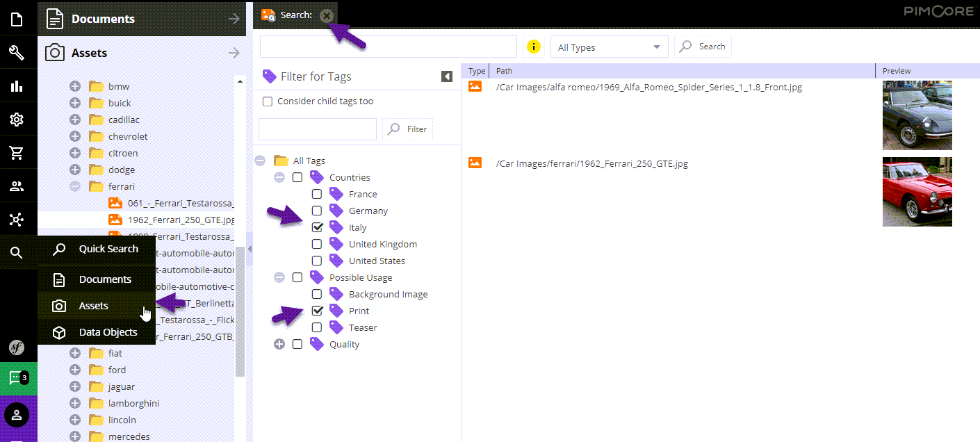
Task: Collapse the Countries tag node
Action: (x=279, y=177)
